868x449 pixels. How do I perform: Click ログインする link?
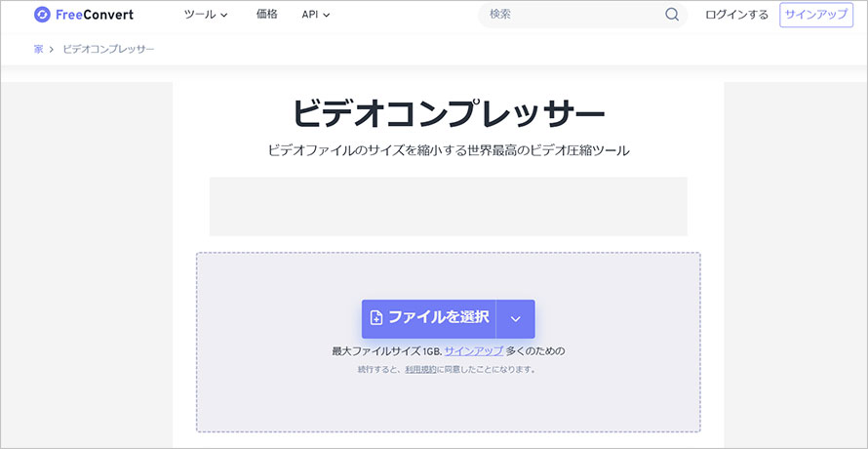pyautogui.click(x=736, y=15)
